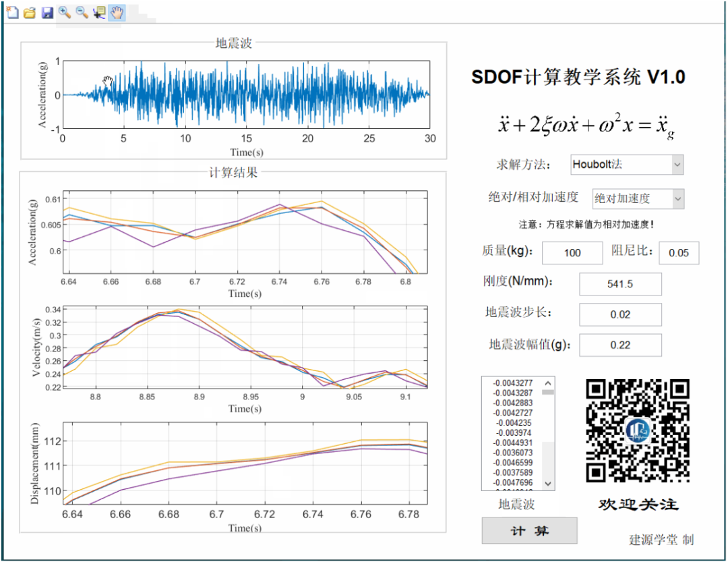Viewport: 728px width, 564px height.
Task: Select list value -0.0037589
Action: coord(512,472)
